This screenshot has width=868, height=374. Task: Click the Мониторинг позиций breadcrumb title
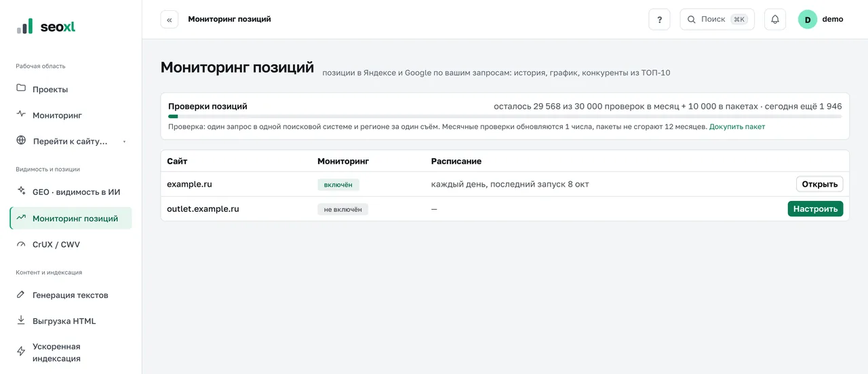(x=229, y=19)
